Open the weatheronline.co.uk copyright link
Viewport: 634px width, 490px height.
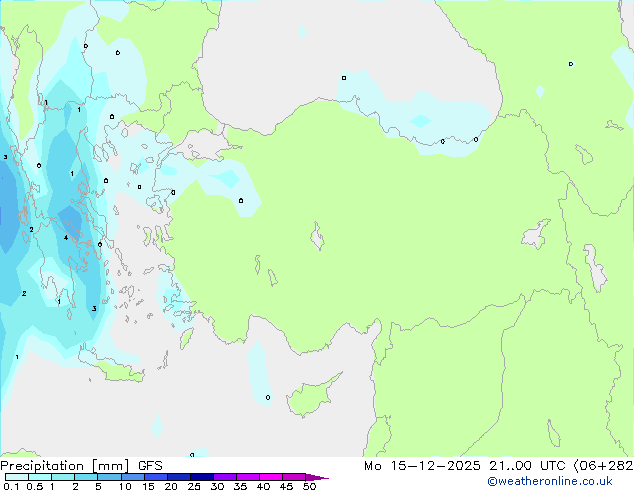click(x=550, y=481)
